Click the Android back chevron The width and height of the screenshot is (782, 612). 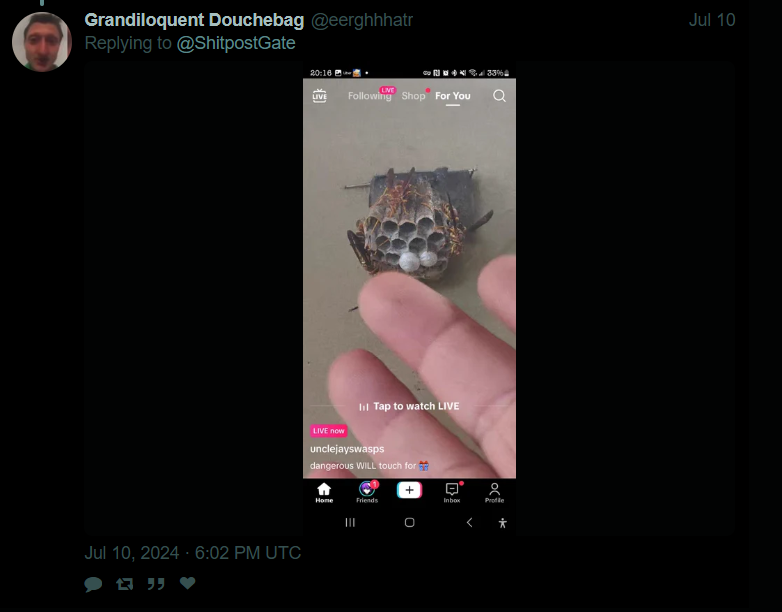point(469,522)
